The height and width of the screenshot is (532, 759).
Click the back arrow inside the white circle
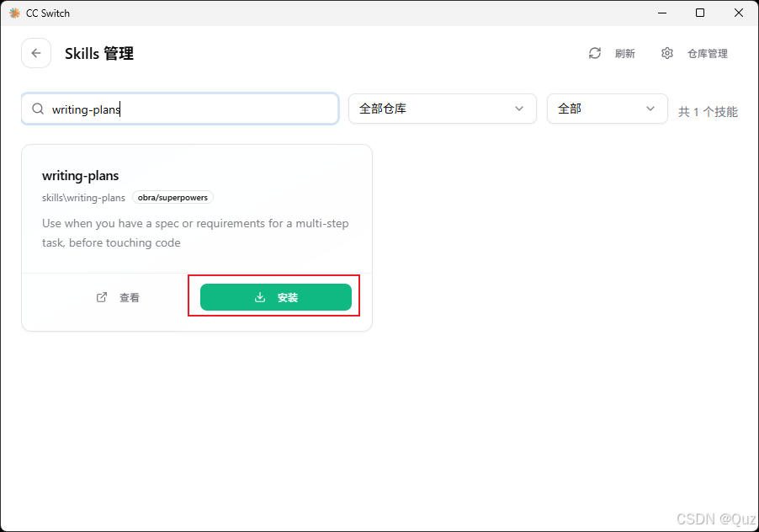point(35,53)
